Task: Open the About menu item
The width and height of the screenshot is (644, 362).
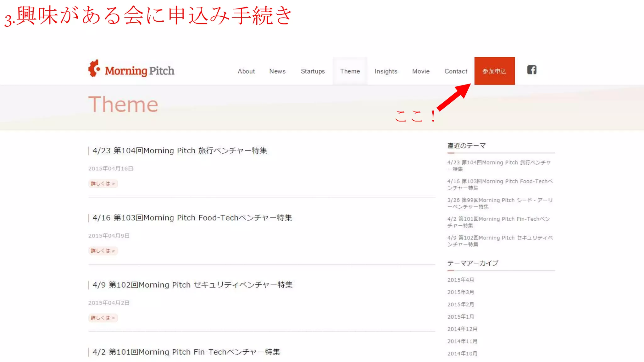Action: (x=246, y=71)
